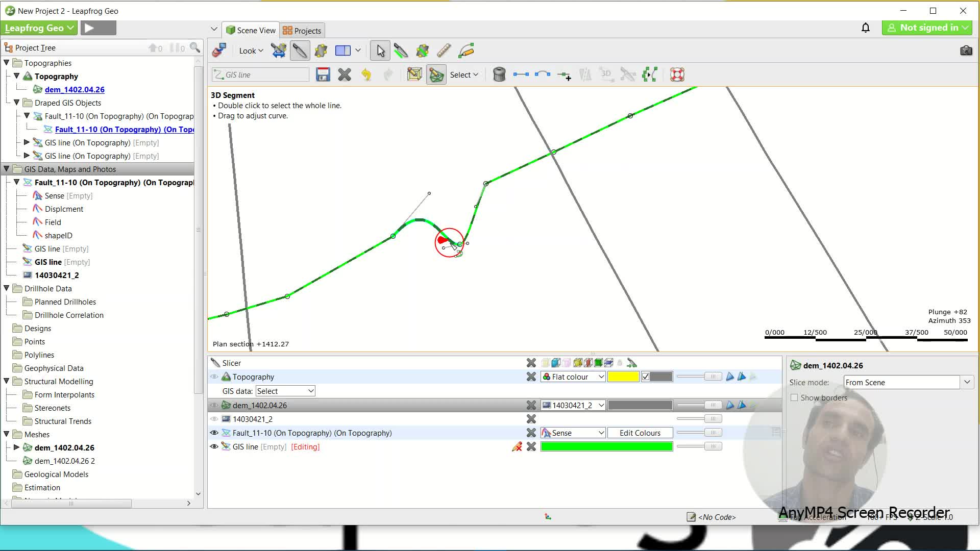This screenshot has height=551, width=980.
Task: Switch to the Projects tab
Action: click(302, 31)
